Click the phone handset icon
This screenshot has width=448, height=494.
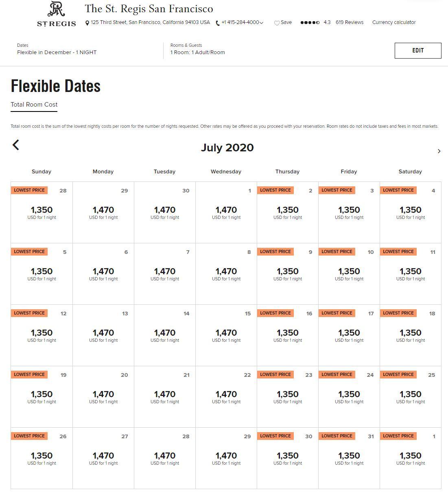(218, 23)
